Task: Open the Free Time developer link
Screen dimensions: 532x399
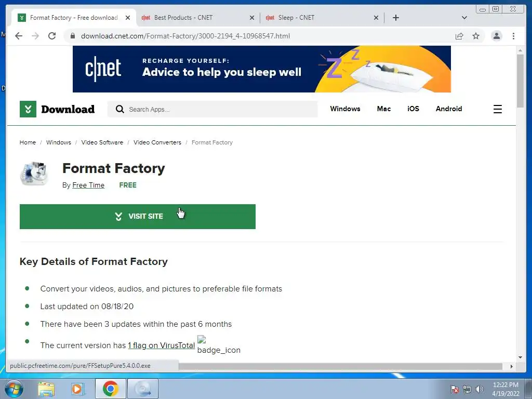Action: pos(88,185)
